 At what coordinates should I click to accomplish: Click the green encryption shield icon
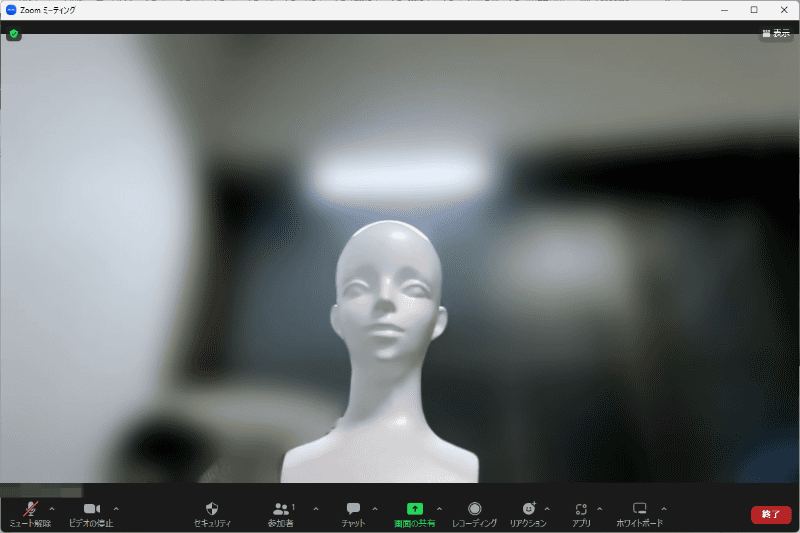coord(14,34)
